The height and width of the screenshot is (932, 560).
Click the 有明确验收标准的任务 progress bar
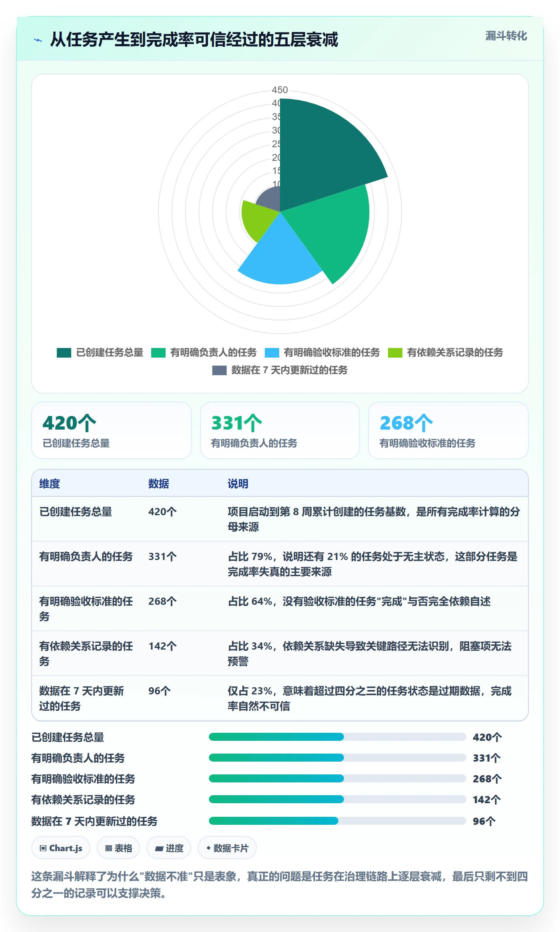click(x=337, y=778)
